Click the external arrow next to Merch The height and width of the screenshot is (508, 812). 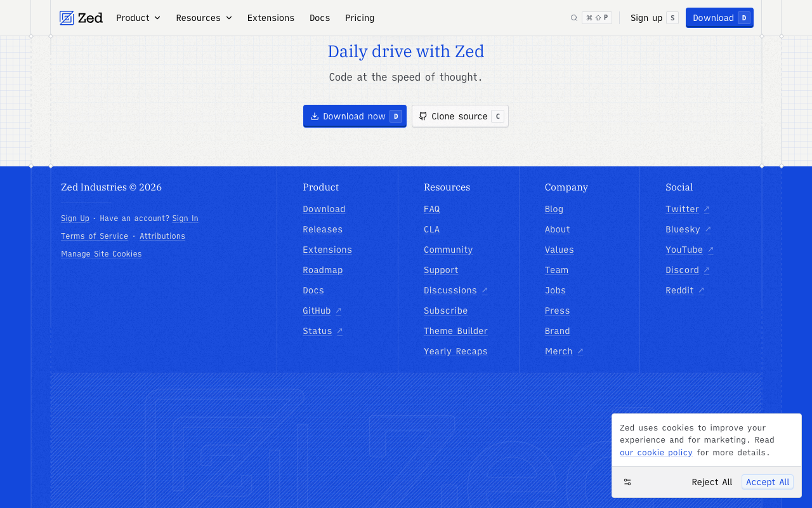pyautogui.click(x=580, y=351)
